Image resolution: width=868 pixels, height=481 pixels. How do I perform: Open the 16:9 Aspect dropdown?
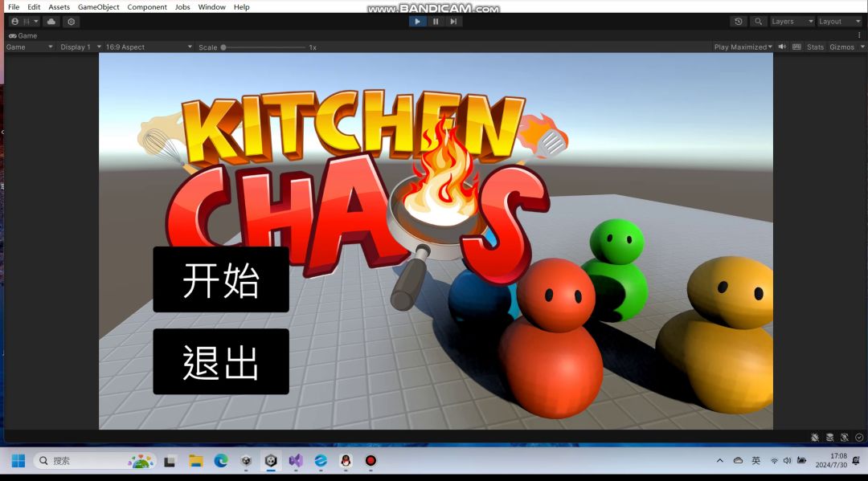coord(149,47)
